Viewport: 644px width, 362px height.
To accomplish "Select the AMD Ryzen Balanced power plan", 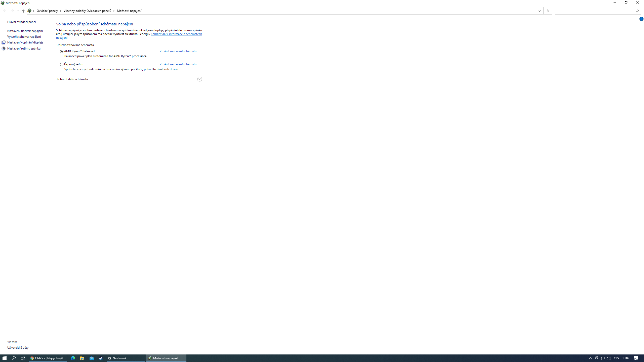I will (62, 51).
